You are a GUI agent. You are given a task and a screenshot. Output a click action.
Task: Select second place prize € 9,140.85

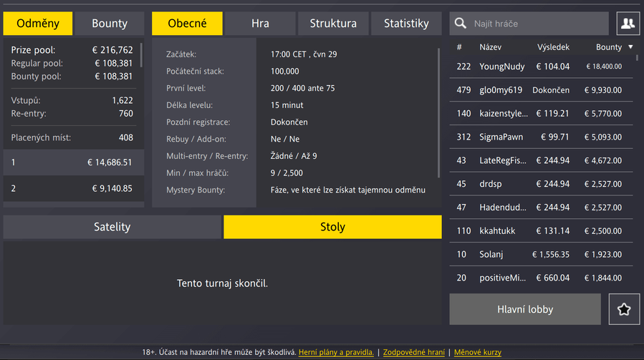click(x=74, y=188)
